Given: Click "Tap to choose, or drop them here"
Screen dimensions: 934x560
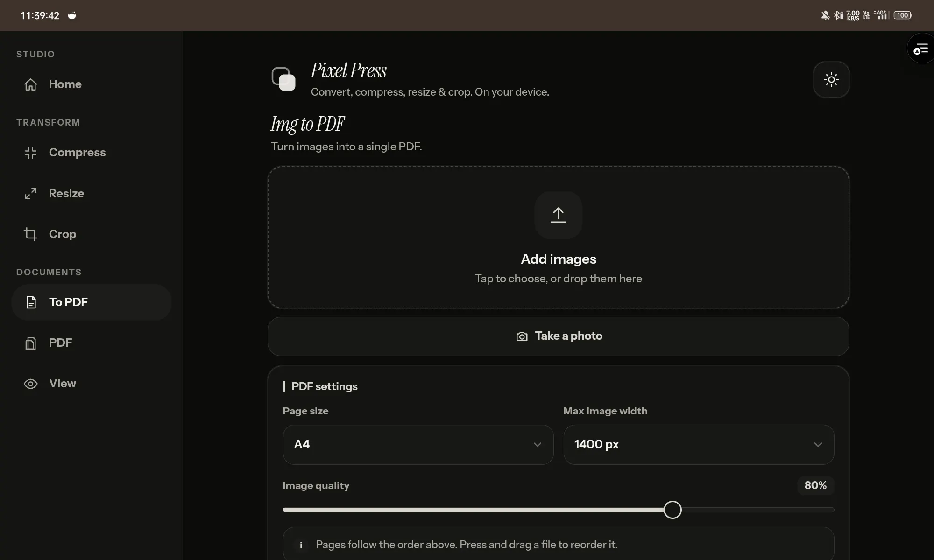Looking at the screenshot, I should [x=559, y=279].
